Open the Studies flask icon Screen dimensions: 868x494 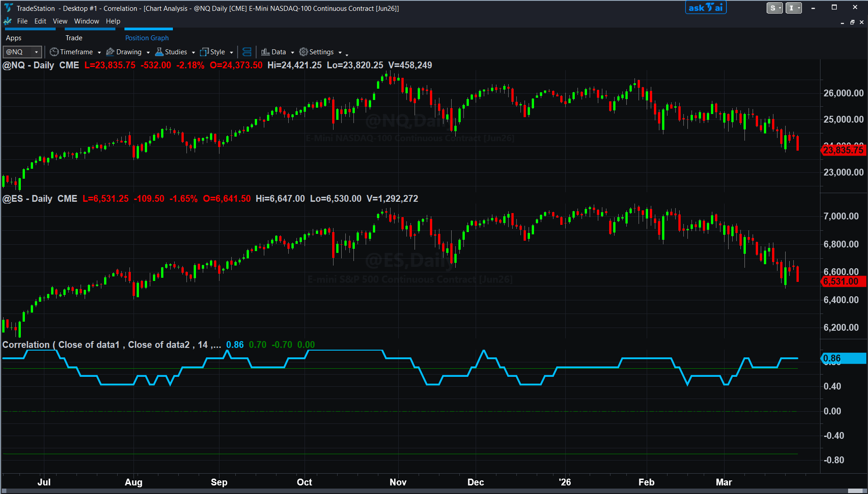coord(159,52)
